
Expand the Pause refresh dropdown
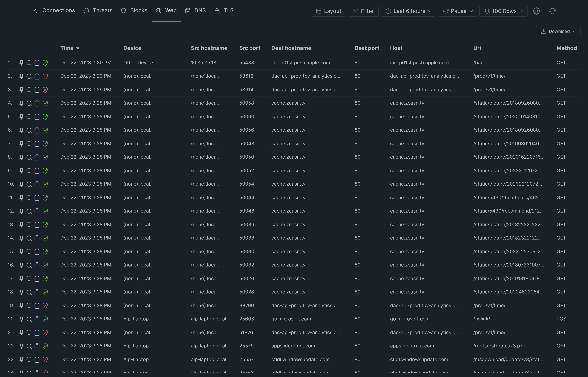click(x=457, y=11)
